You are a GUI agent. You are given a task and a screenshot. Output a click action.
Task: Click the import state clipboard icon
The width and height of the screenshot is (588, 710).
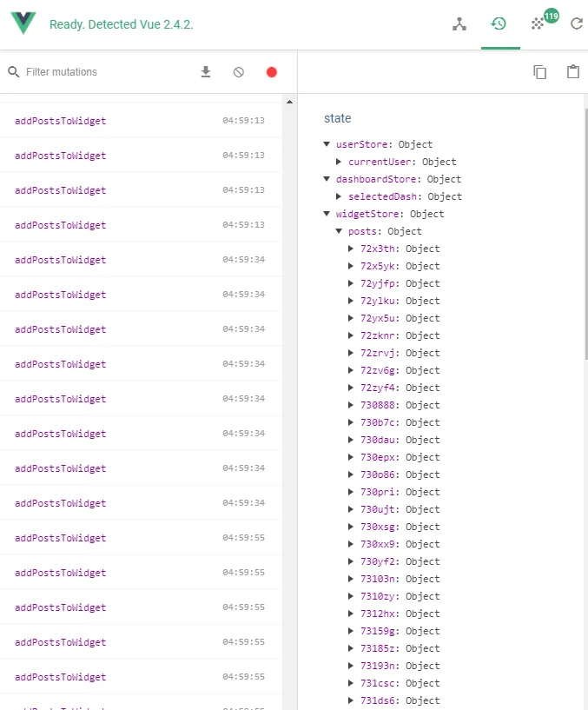click(x=572, y=72)
